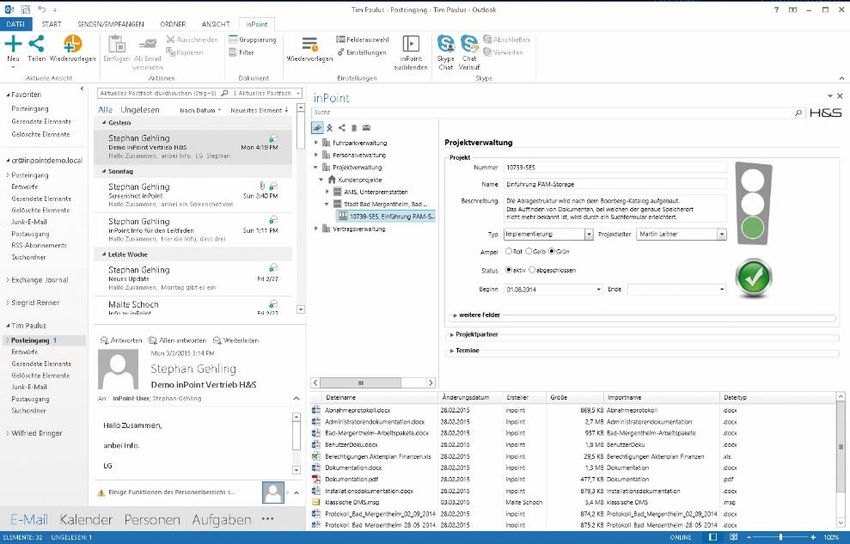Click the Filter icon in the ribbon

(233, 53)
